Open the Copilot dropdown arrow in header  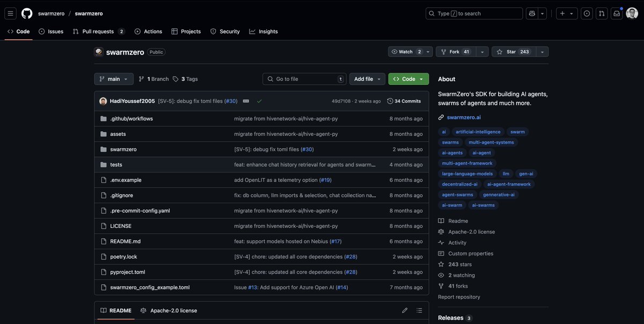542,13
